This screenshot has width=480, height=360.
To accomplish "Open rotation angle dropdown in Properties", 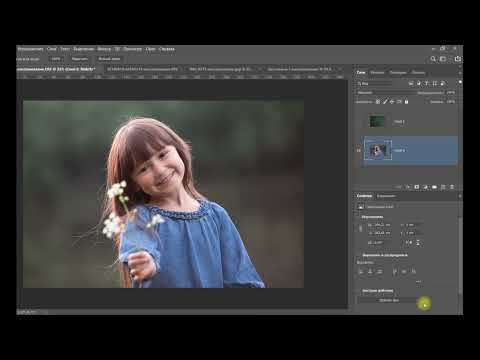I will (x=380, y=243).
